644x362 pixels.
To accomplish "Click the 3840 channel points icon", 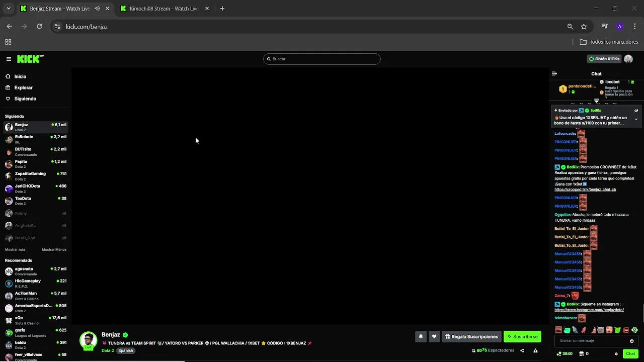I will [x=558, y=353].
